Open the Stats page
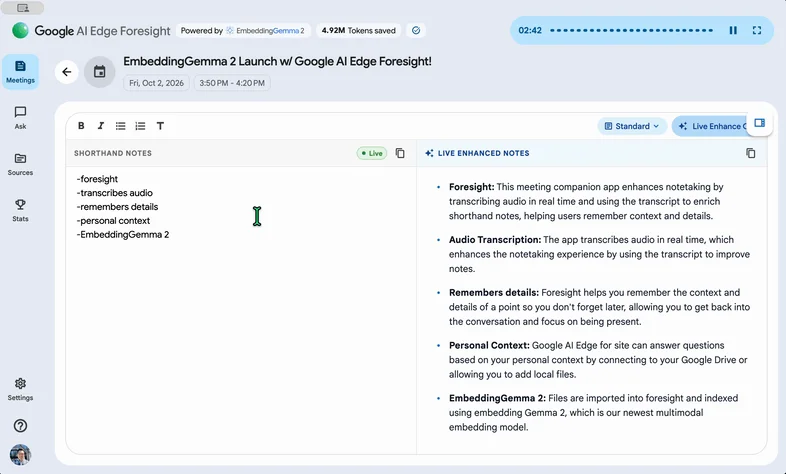Image resolution: width=786 pixels, height=474 pixels. (x=20, y=210)
